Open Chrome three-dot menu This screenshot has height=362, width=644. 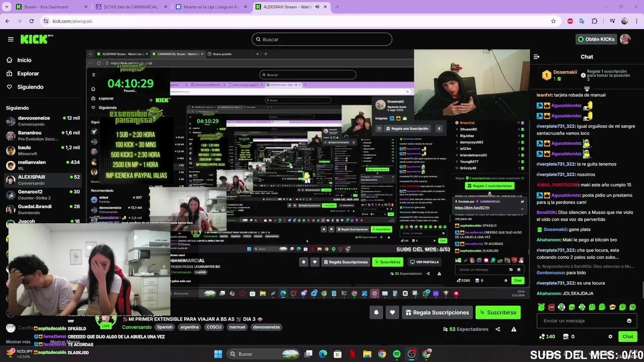636,21
